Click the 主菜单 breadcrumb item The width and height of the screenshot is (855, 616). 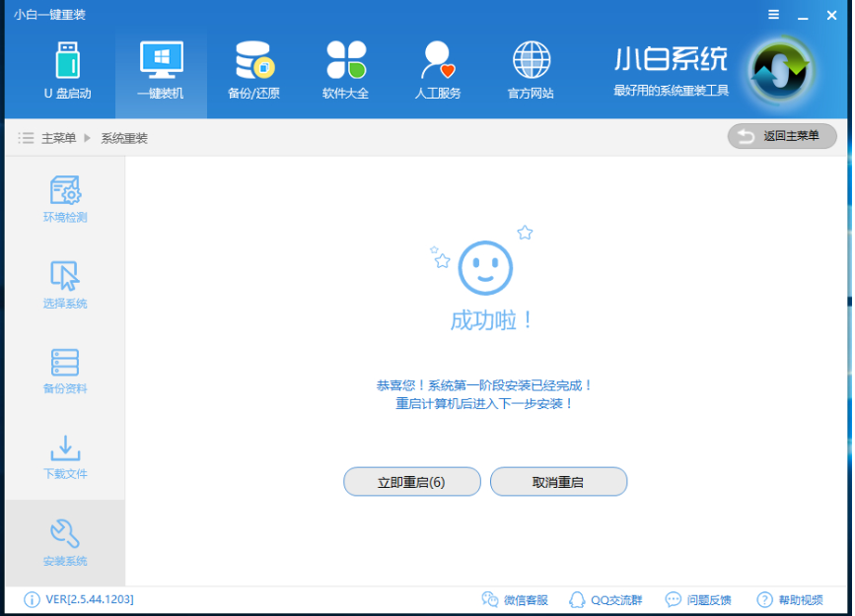click(58, 138)
